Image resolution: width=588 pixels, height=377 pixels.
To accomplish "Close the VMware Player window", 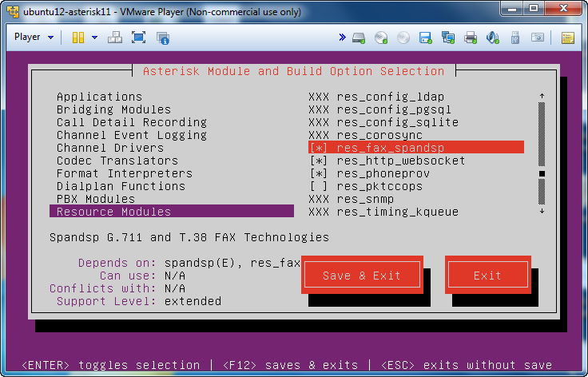I will pyautogui.click(x=563, y=9).
